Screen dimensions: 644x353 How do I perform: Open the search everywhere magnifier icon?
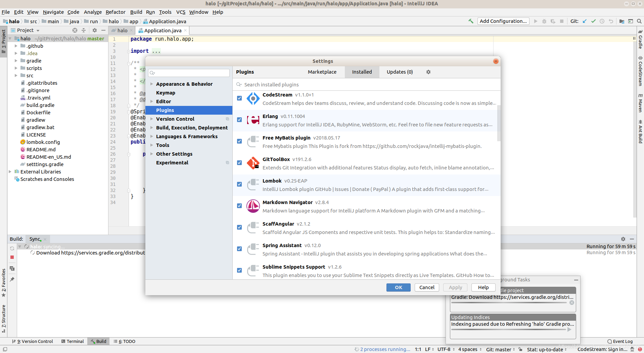[x=639, y=21]
